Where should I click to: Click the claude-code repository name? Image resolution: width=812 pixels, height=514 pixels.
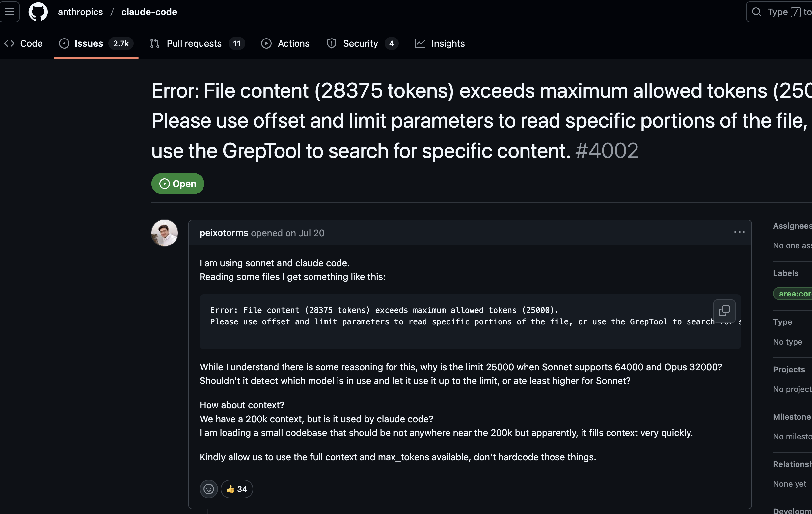(x=149, y=12)
